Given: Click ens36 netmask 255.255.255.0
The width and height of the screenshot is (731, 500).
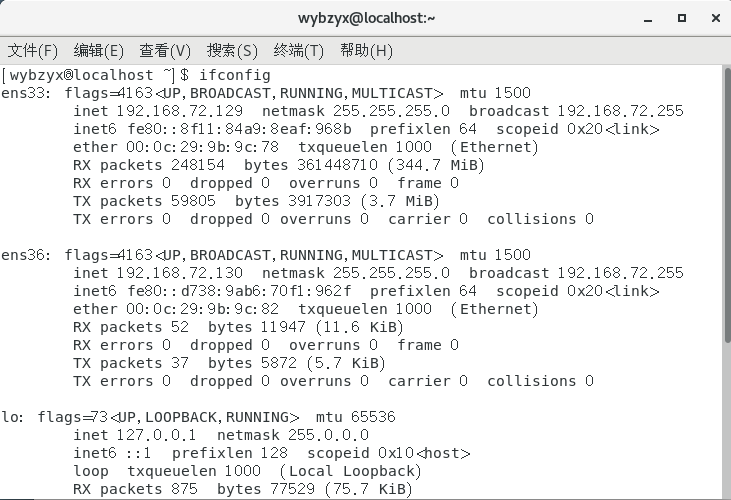Looking at the screenshot, I should (x=391, y=273).
